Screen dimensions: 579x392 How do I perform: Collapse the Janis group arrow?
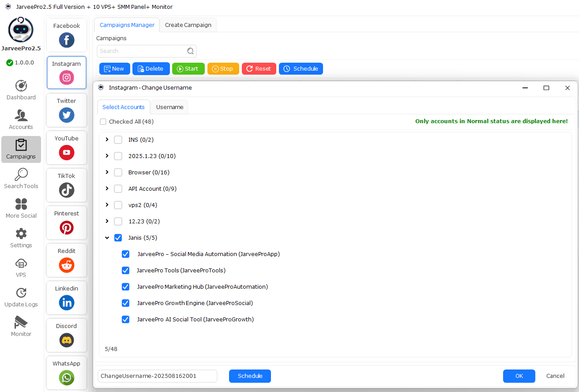(x=107, y=237)
